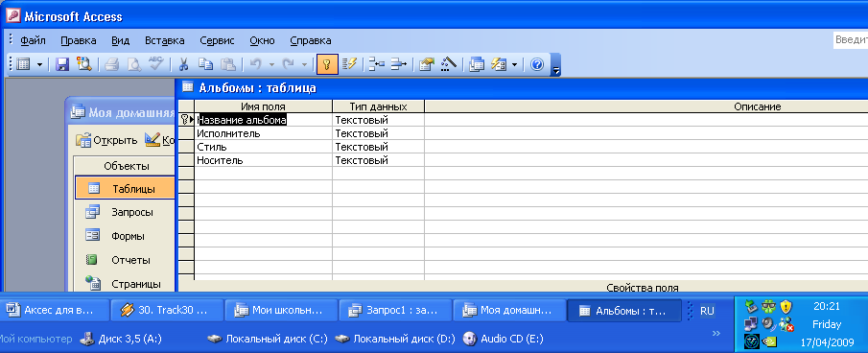Click the Носитель field name cell
This screenshot has width=868, height=353.
point(263,160)
